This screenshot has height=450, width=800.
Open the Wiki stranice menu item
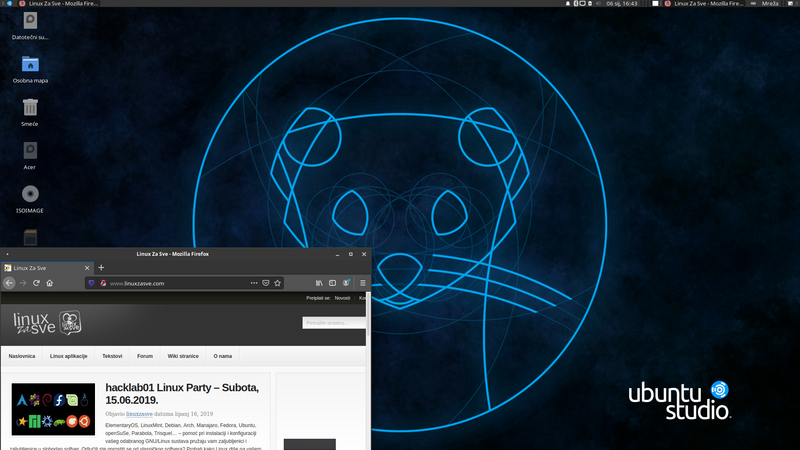(183, 356)
